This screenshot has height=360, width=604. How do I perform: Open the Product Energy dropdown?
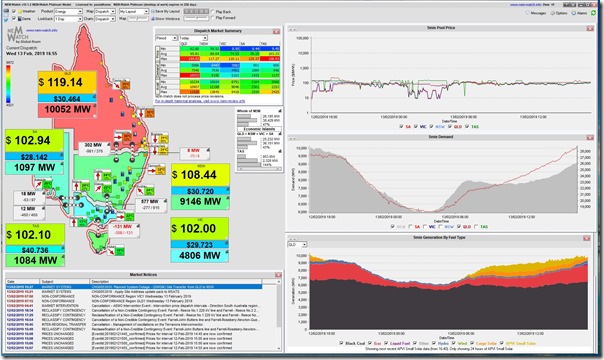click(x=69, y=12)
